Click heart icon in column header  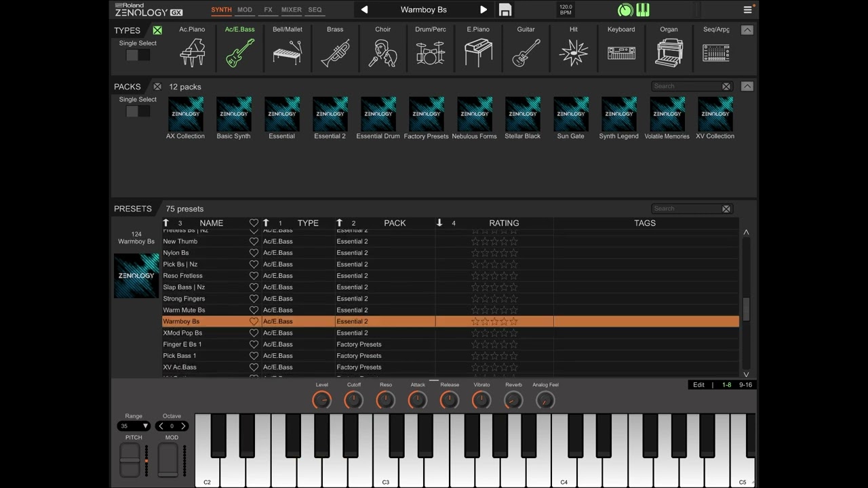254,223
